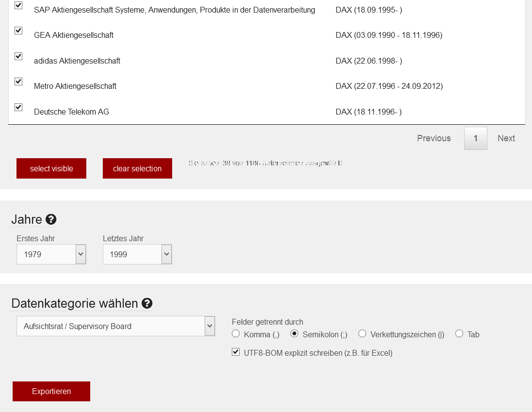Screen dimensions: 532x412
Task: Toggle UTF8-BOM explizit schreiben checkbox
Action: pyautogui.click(x=236, y=352)
